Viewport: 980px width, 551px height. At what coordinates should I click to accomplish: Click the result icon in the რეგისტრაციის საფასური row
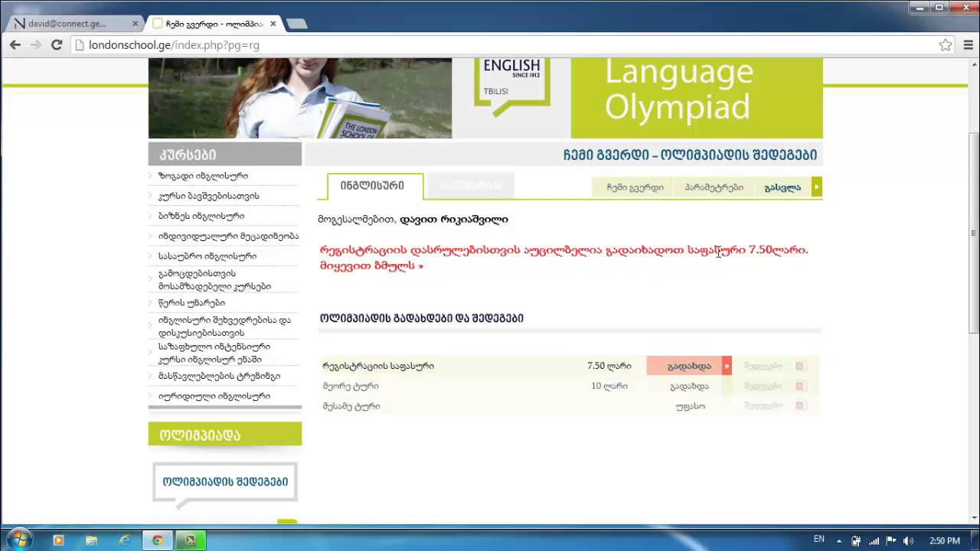[x=800, y=366]
